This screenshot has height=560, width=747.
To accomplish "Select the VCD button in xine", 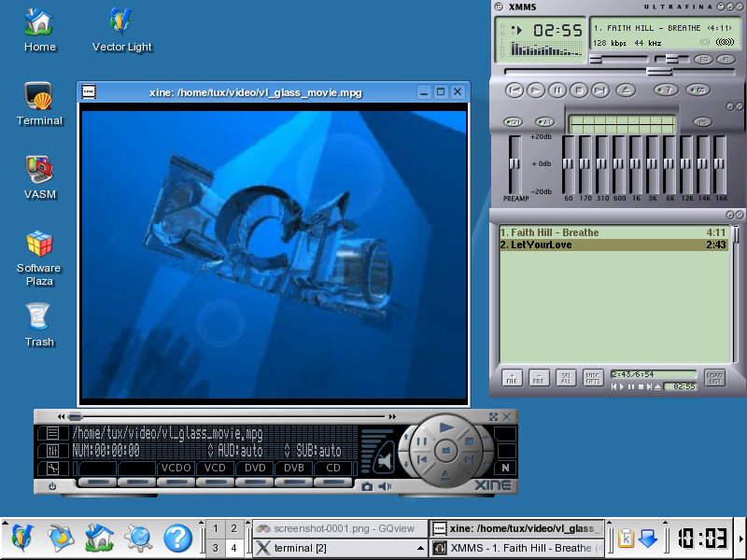I will (216, 469).
